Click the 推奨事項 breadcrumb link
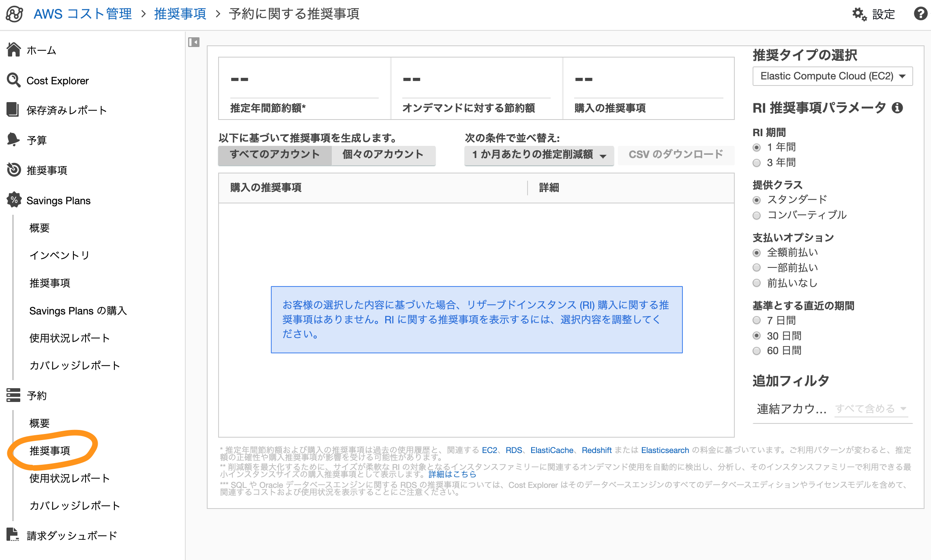Viewport: 931px width, 560px height. [x=180, y=14]
